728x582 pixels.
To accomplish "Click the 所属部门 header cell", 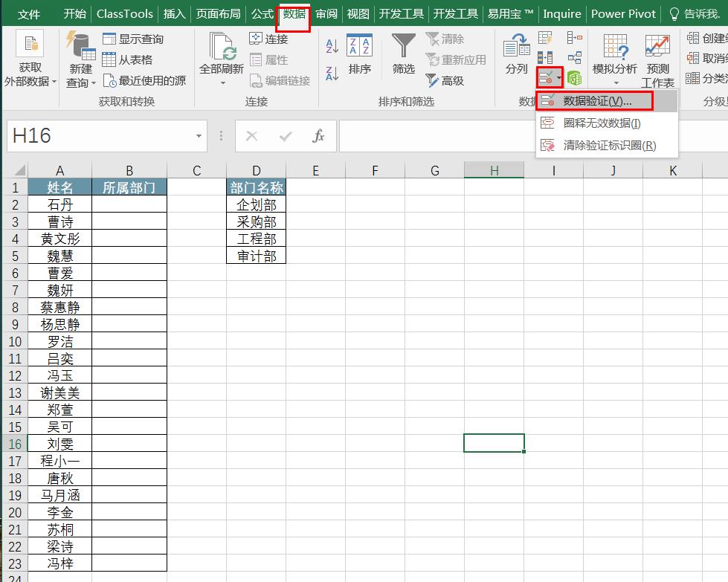I will pyautogui.click(x=129, y=187).
